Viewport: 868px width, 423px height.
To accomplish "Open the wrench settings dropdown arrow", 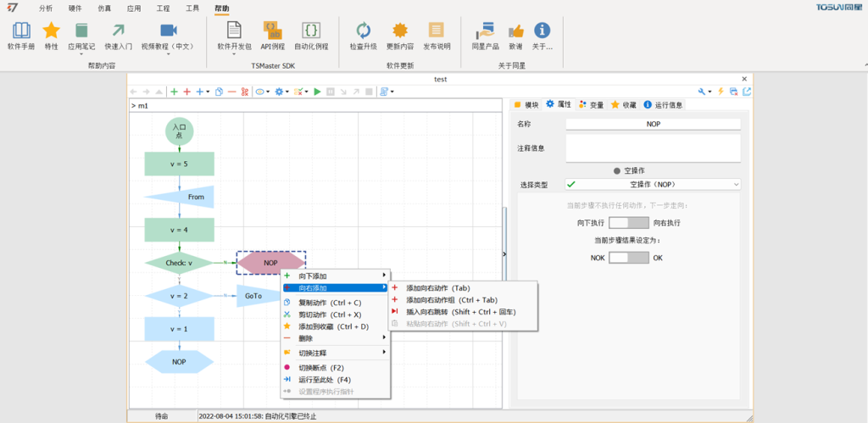I will (710, 92).
